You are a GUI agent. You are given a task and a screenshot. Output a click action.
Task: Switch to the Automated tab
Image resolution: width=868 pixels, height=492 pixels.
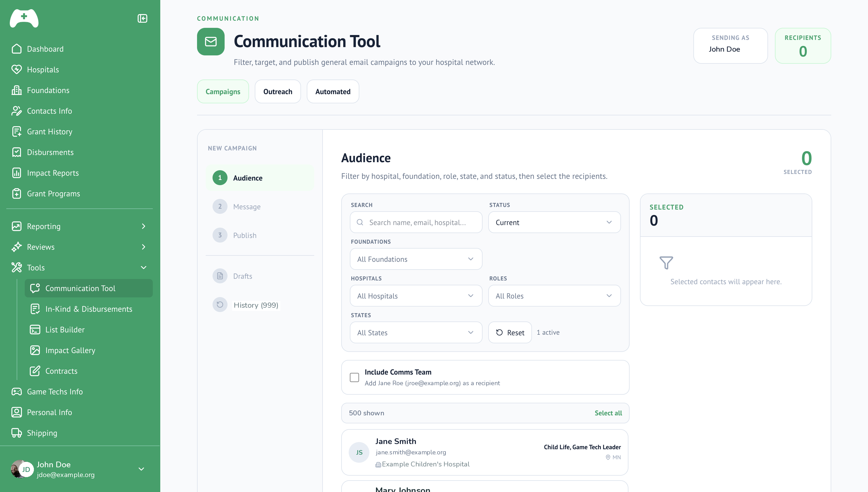[x=333, y=92]
